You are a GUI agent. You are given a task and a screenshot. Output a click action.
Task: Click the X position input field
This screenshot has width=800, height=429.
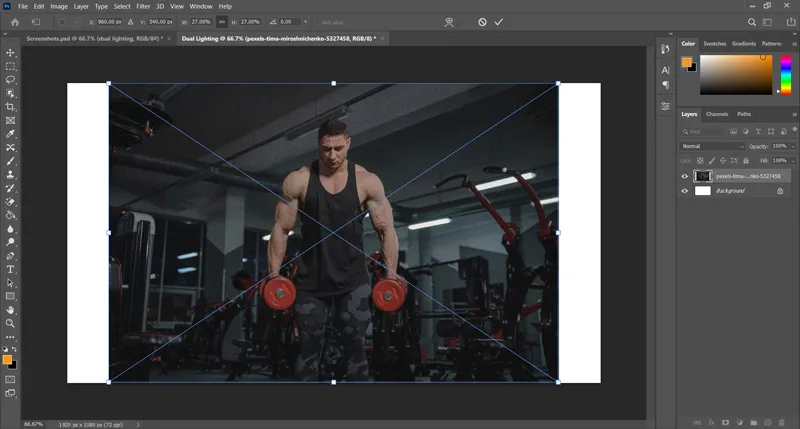pyautogui.click(x=110, y=21)
